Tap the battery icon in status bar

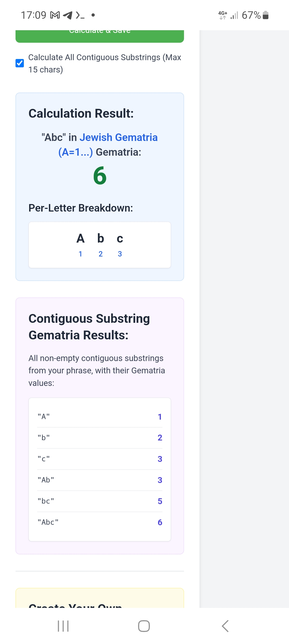265,15
